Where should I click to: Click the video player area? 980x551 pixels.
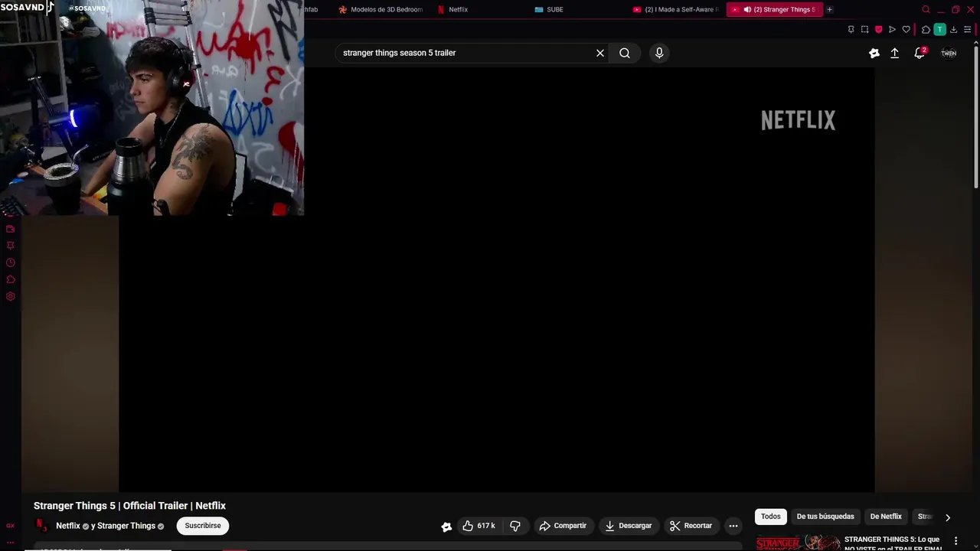point(496,279)
